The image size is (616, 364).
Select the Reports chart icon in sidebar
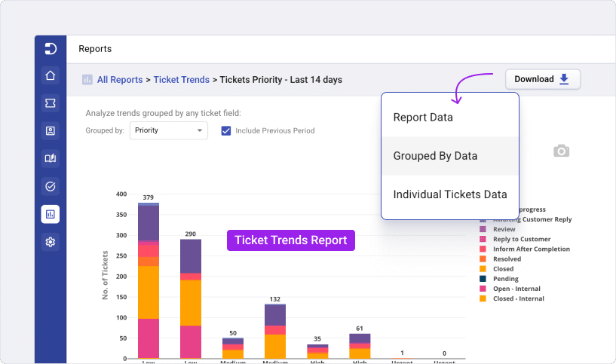pos(51,214)
